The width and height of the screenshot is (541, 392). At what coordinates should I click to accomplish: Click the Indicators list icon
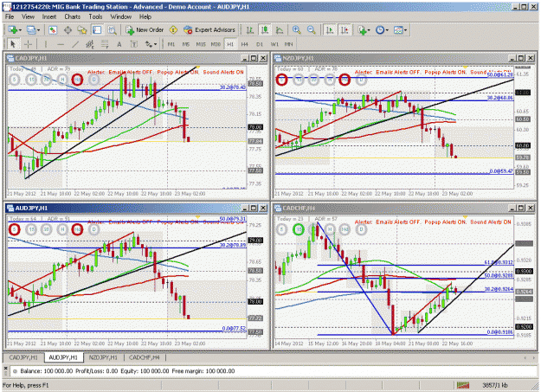(361, 30)
